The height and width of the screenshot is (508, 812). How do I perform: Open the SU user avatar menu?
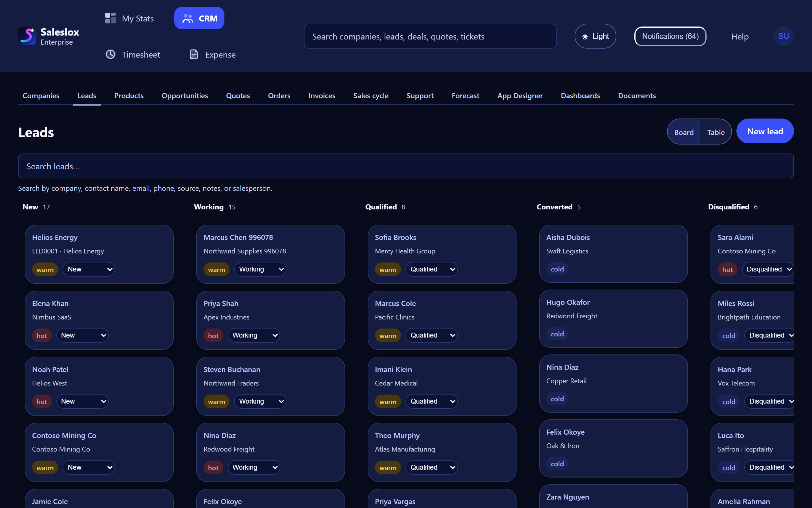point(784,36)
